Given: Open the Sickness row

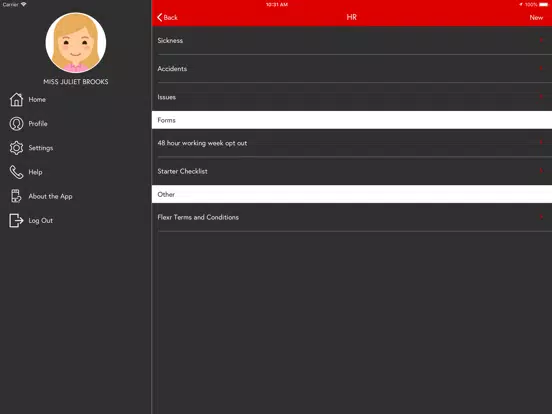Looking at the screenshot, I should tap(352, 40).
